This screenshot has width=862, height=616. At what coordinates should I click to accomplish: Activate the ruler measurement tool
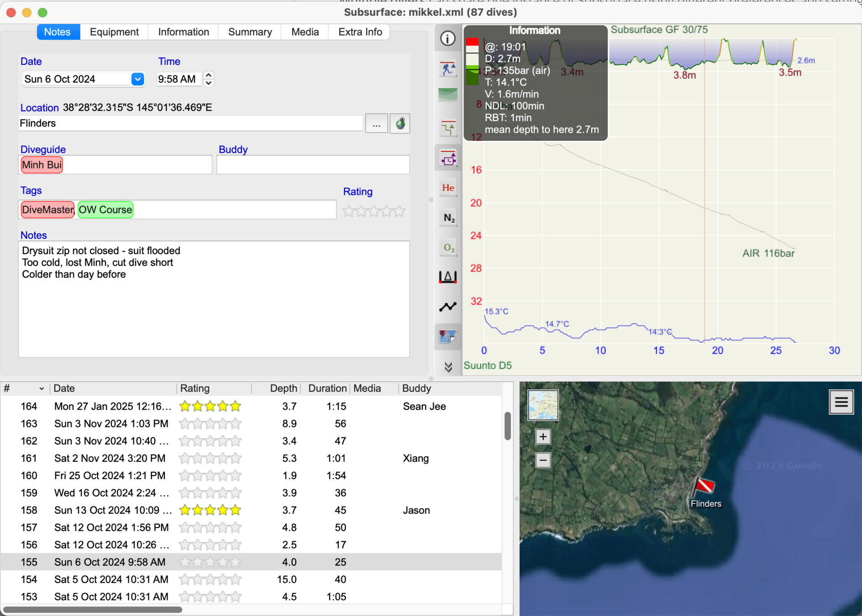[x=448, y=277]
